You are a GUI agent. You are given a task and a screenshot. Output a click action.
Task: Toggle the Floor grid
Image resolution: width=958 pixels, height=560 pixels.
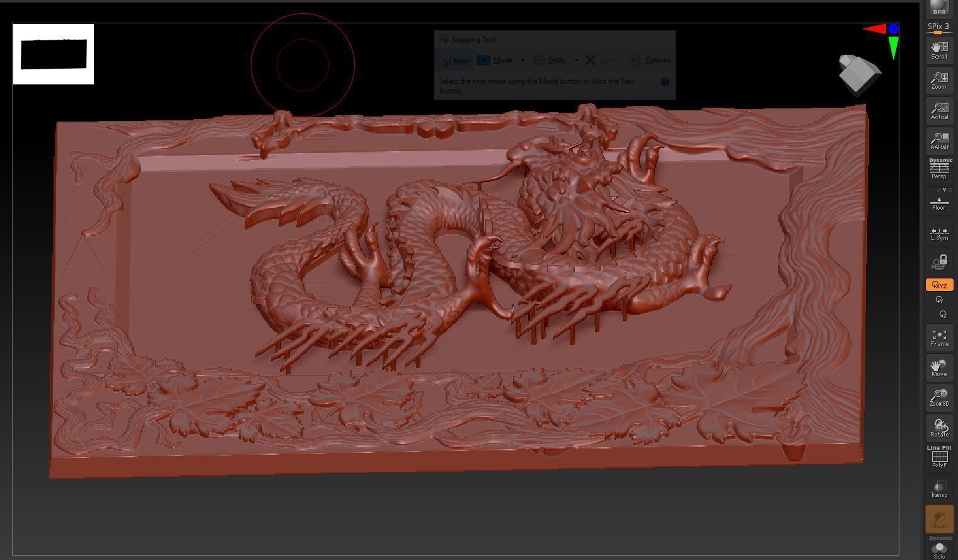click(939, 201)
